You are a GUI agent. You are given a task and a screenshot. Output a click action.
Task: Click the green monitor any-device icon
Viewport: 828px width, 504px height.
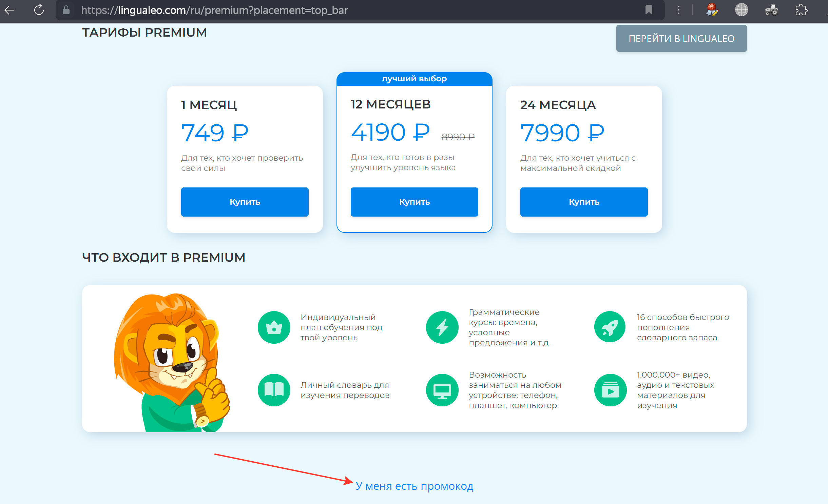coord(442,390)
